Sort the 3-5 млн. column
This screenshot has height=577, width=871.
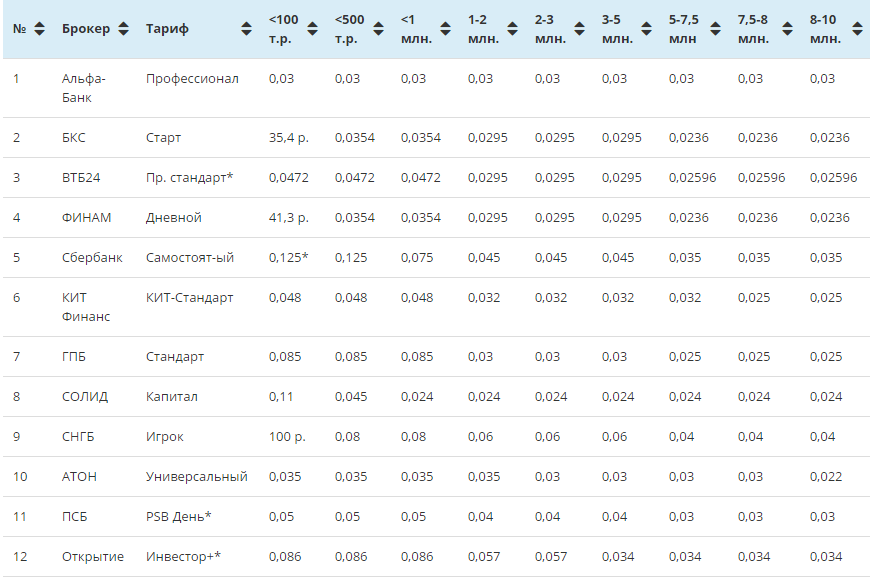click(646, 29)
